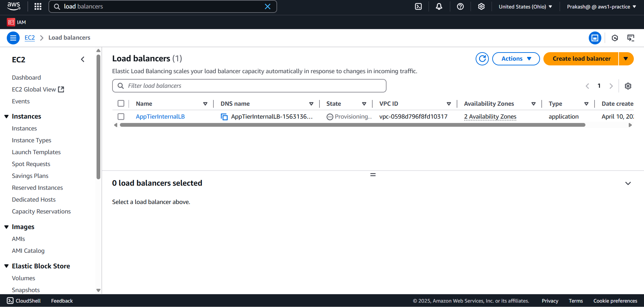
Task: Open the AppTierInternalLB load balancer link
Action: 160,117
